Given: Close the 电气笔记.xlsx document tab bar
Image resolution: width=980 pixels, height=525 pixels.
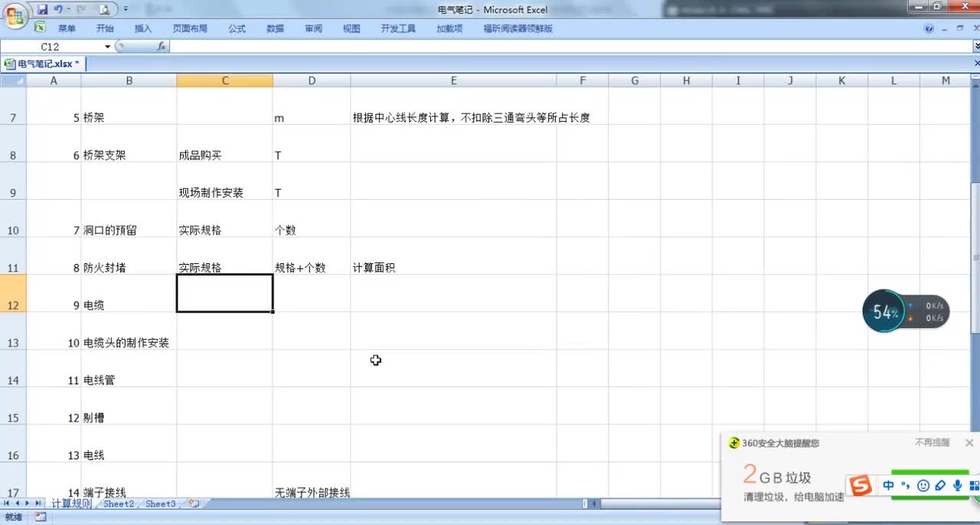Looking at the screenshot, I should [x=976, y=64].
